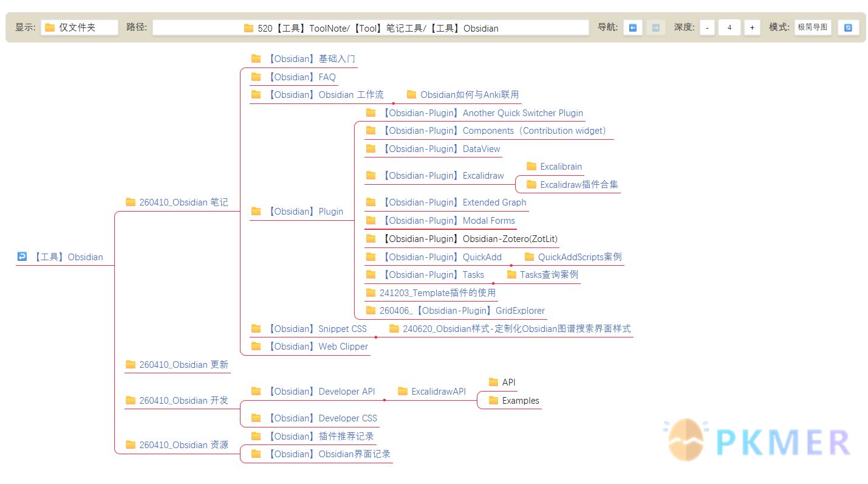Collapse Developer API branch via red dot
This screenshot has width=868, height=484.
pos(384,400)
